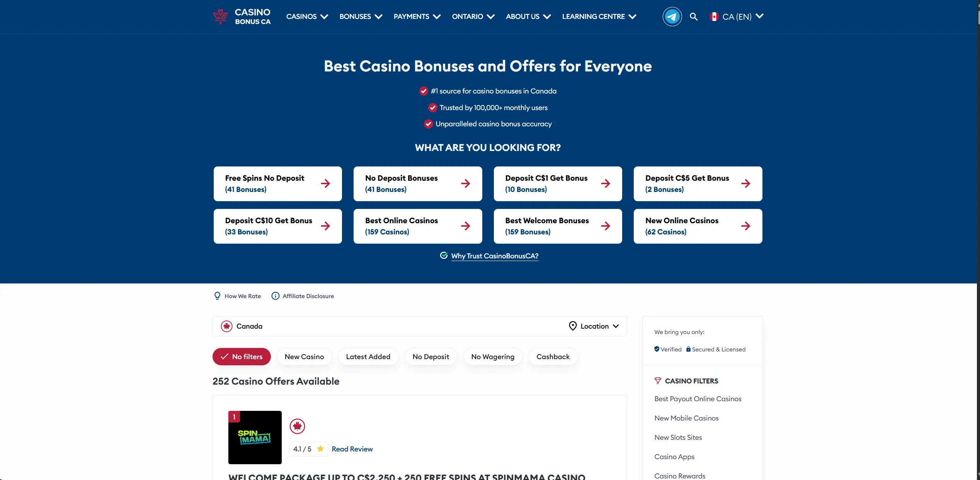Screen dimensions: 980x480
Task: Open Best Payout Online Casinos filter link
Action: click(698, 399)
